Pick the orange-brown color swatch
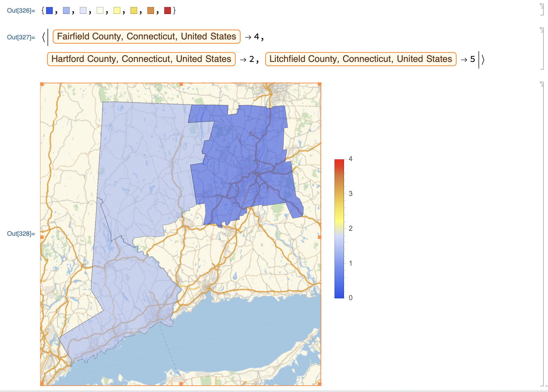Viewport: 548px width, 392px height. point(151,11)
